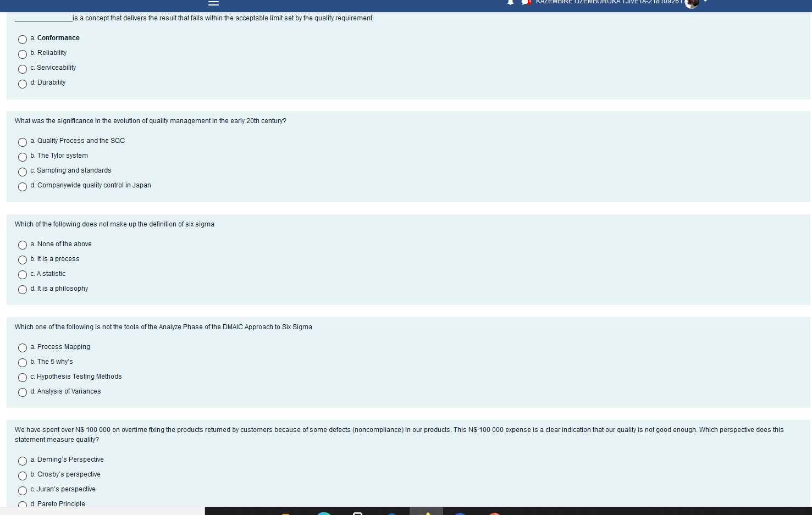Viewport: 812px width, 515px height.
Task: Click the acceptable limit concept question text
Action: (x=195, y=18)
